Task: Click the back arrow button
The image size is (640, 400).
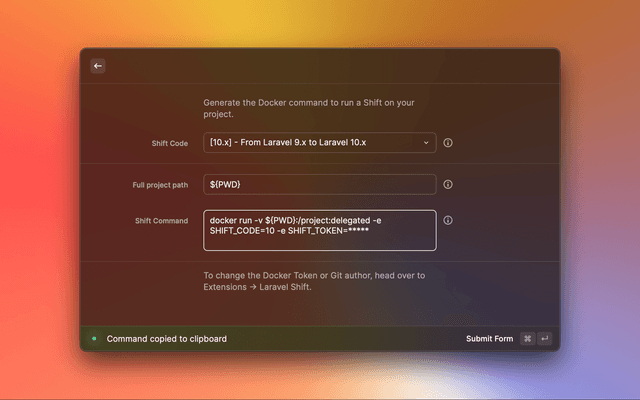Action: [x=98, y=66]
